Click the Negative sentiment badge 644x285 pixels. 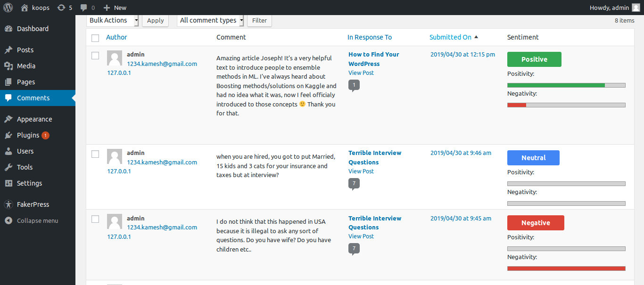(536, 223)
